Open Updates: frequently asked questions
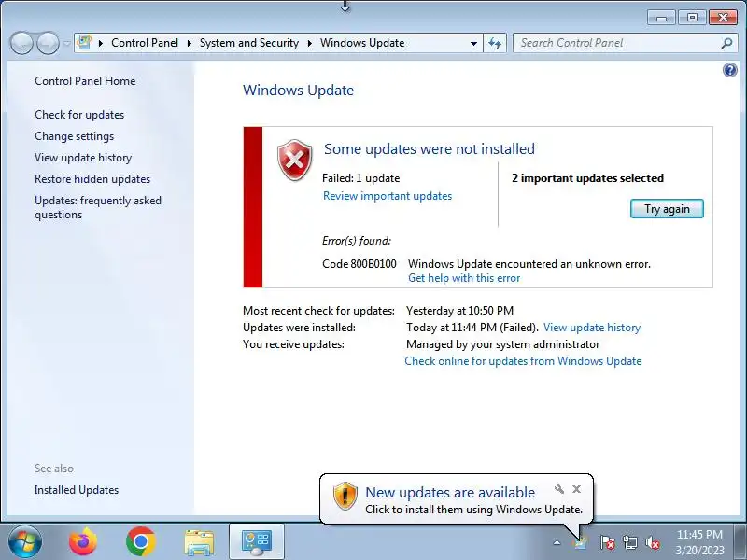 point(98,207)
